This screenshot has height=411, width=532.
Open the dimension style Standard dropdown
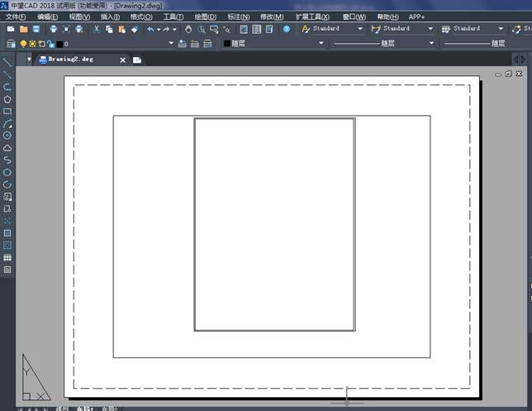pyautogui.click(x=430, y=29)
